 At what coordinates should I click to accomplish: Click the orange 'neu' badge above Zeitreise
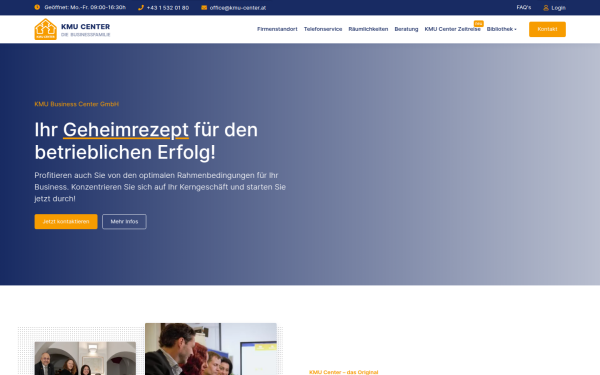479,23
